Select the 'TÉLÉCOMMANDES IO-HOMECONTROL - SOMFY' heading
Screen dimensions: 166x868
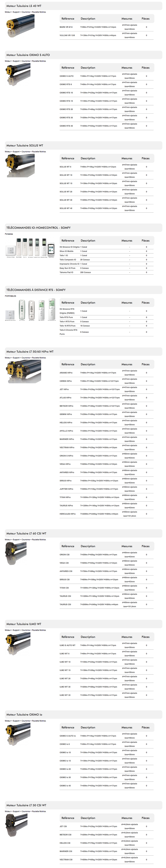click(38, 228)
